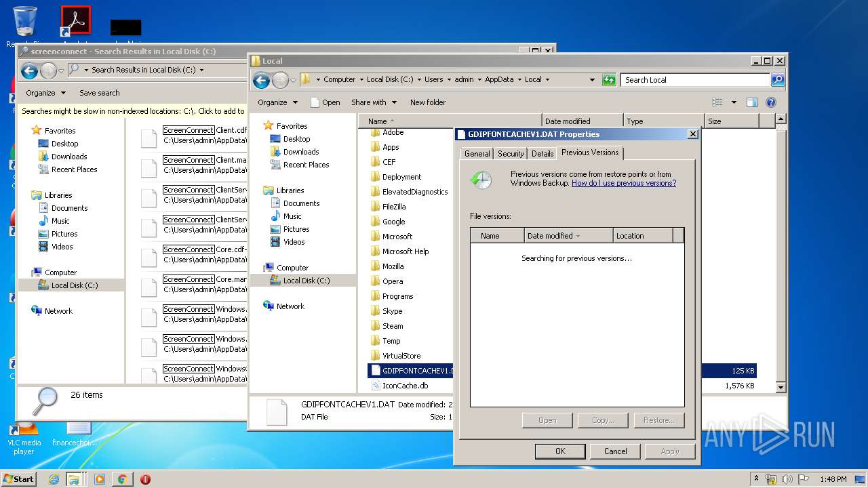This screenshot has width=868, height=488.
Task: Open the VLC media player desktop shortcut
Action: coord(24,439)
